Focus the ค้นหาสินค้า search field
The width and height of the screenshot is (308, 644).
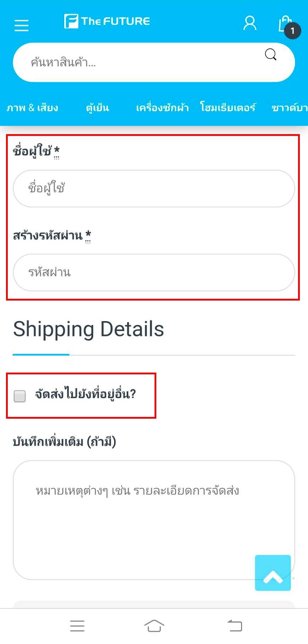(x=142, y=62)
